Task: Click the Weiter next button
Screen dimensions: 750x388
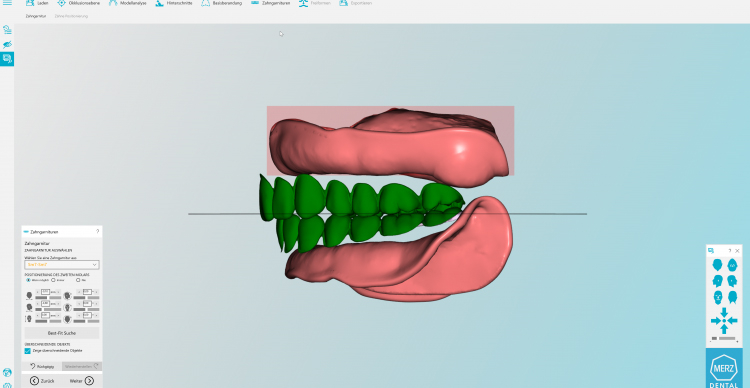Action: pos(82,381)
